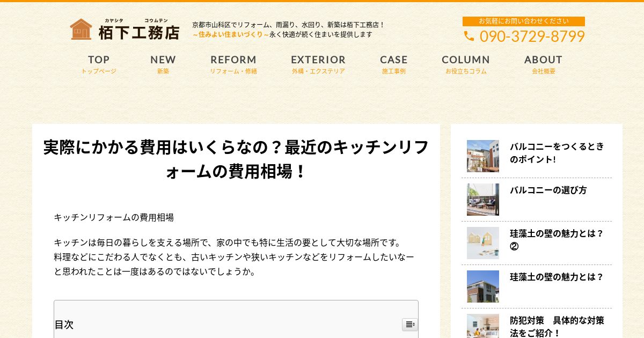Open the COLUMN お役立ちコラム menu
The width and height of the screenshot is (644, 338).
(466, 64)
